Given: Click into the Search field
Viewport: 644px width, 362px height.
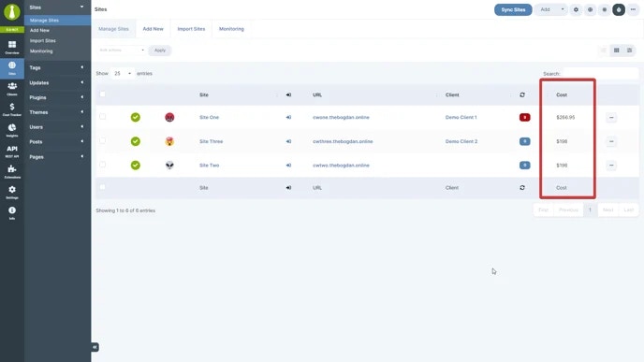Looking at the screenshot, I should point(601,74).
